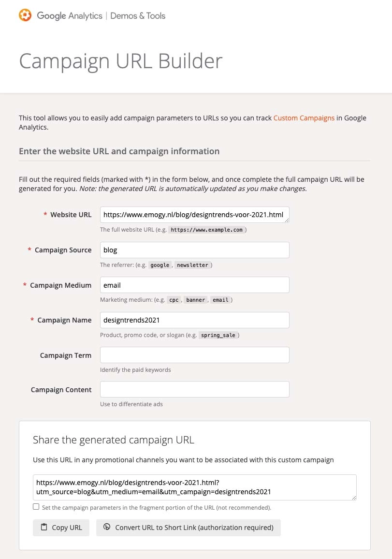392x559 pixels.
Task: Focus the Campaign Content input
Action: 194,389
